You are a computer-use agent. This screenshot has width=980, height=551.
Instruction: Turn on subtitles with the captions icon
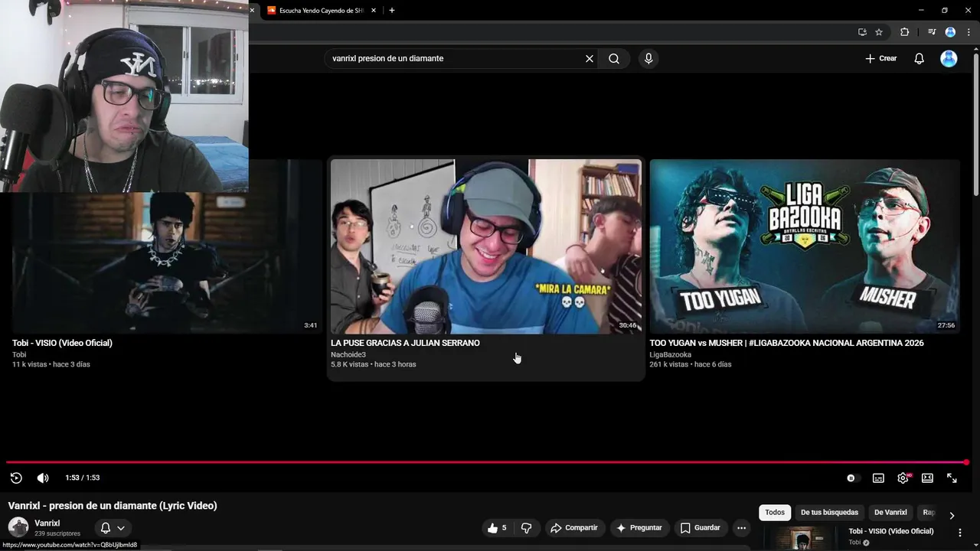878,478
